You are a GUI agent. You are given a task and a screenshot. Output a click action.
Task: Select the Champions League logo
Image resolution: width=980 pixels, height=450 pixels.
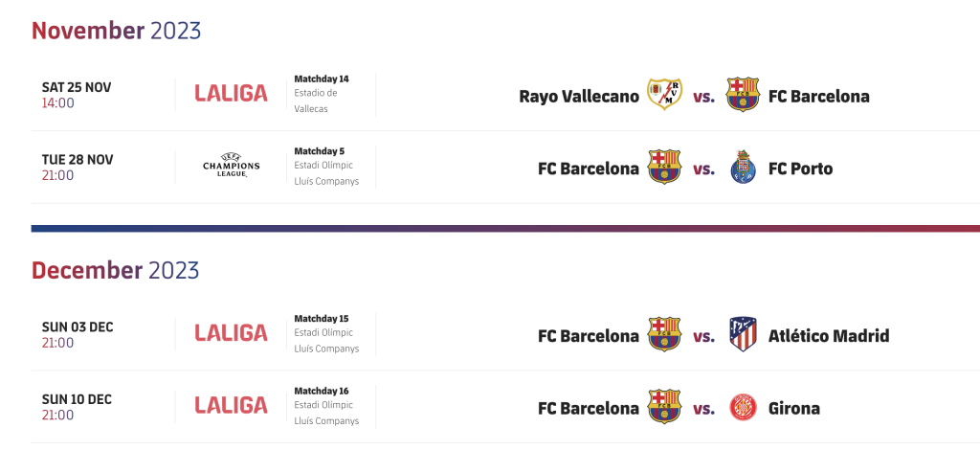click(232, 166)
